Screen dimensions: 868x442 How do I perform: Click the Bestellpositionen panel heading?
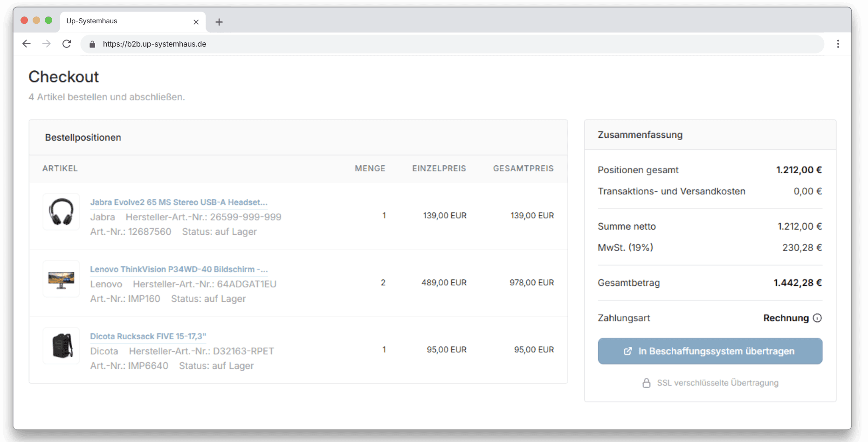pos(83,137)
